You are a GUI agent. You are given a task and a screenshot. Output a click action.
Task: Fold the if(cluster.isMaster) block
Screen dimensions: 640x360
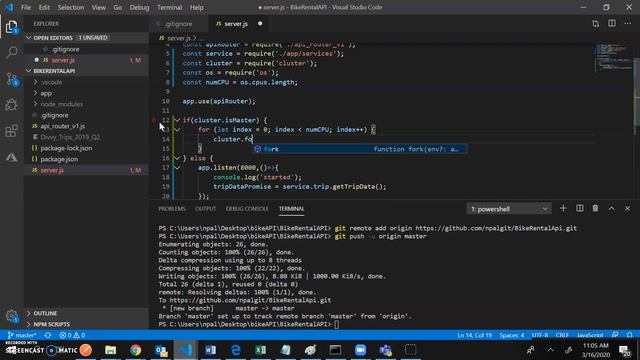[177, 120]
